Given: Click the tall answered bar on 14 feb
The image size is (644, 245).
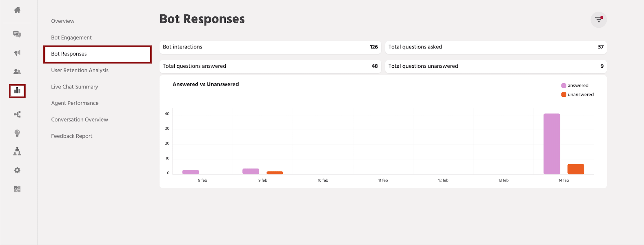Looking at the screenshot, I should coord(551,144).
